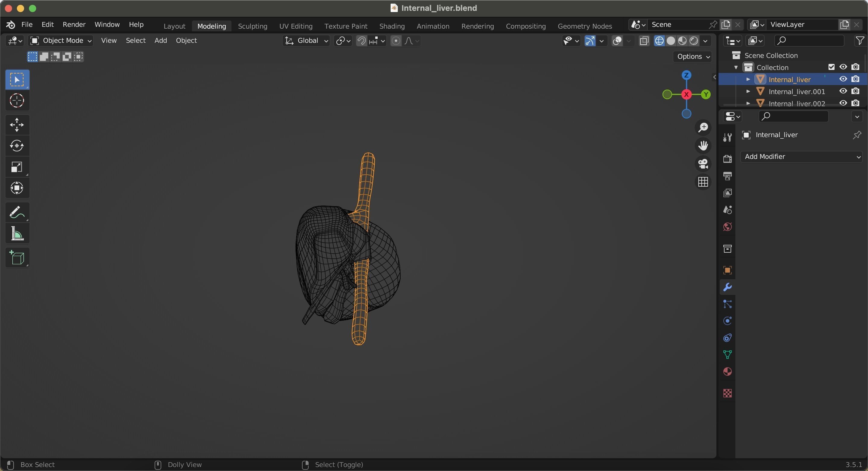Switch to the UV Editing workspace tab
Screen dimensions: 868x471
tap(296, 26)
